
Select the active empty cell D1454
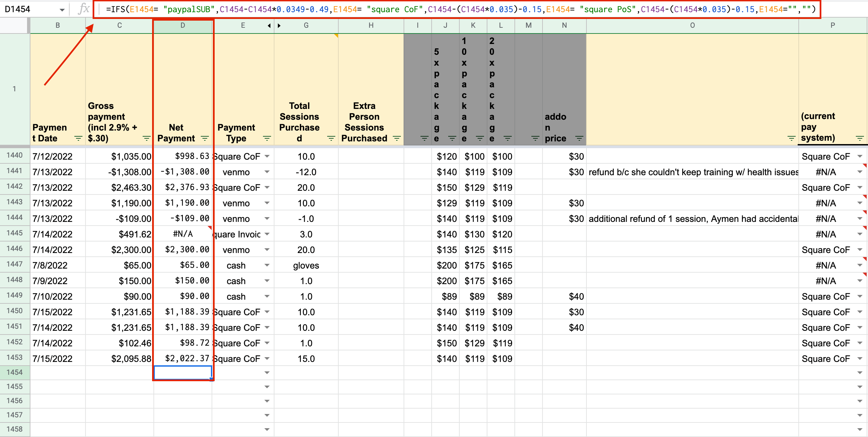(x=183, y=373)
